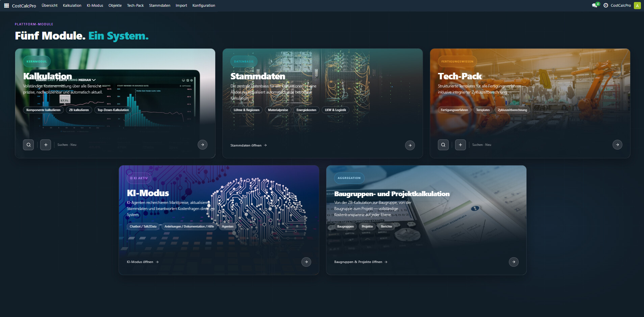Click 'Baugruppen & Projekte öffnen' link

click(361, 262)
